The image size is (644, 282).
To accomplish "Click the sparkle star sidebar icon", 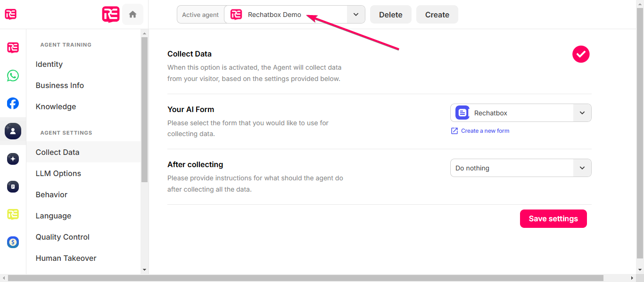I will click(13, 159).
